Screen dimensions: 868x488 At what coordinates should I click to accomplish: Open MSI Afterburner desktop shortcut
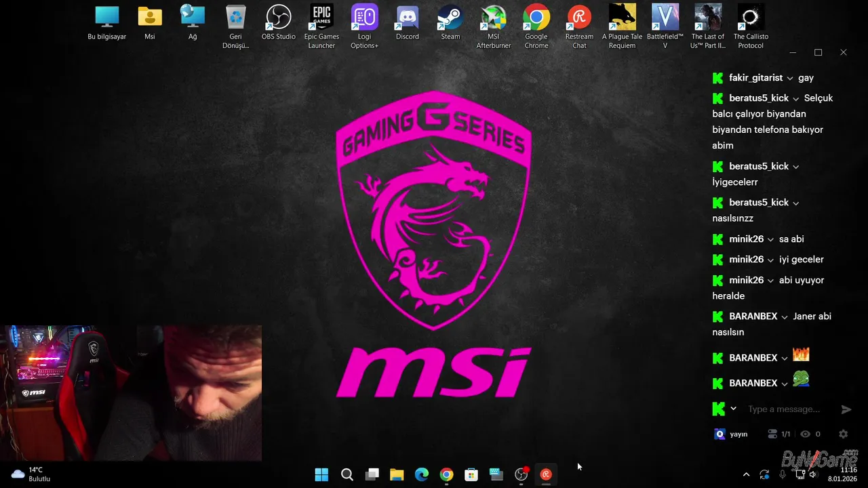coord(494,27)
